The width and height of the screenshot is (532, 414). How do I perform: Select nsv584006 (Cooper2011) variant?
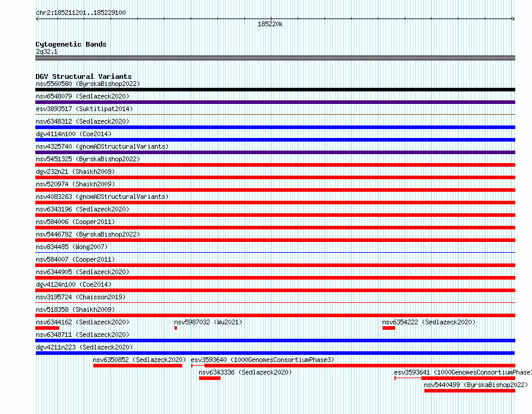click(75, 222)
